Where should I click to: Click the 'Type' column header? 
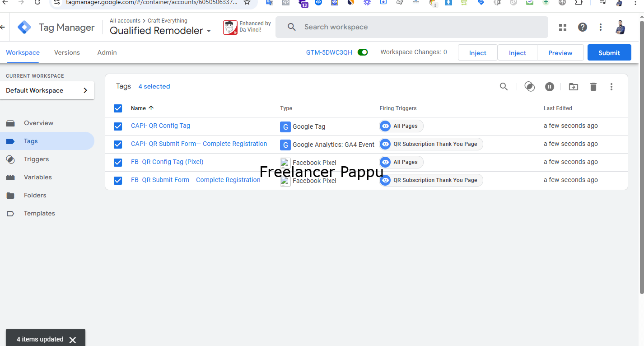[x=286, y=108]
